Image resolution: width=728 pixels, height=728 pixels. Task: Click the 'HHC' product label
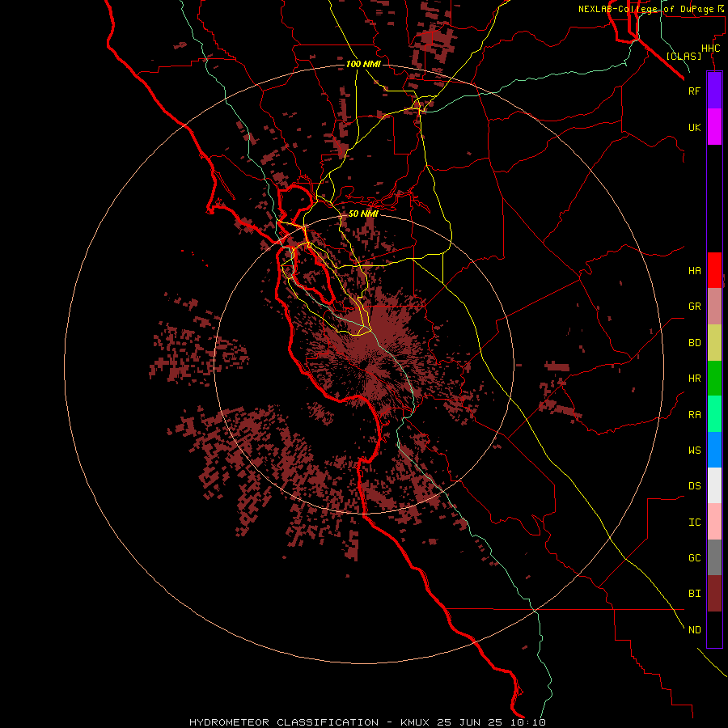coord(710,49)
